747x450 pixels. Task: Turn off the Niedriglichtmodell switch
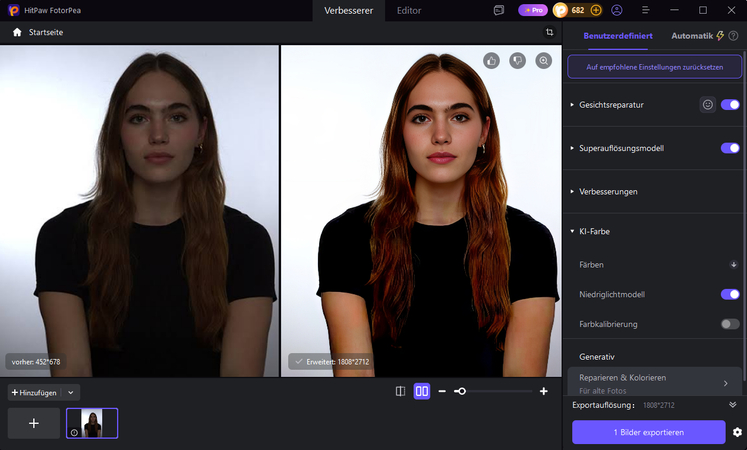click(x=730, y=294)
